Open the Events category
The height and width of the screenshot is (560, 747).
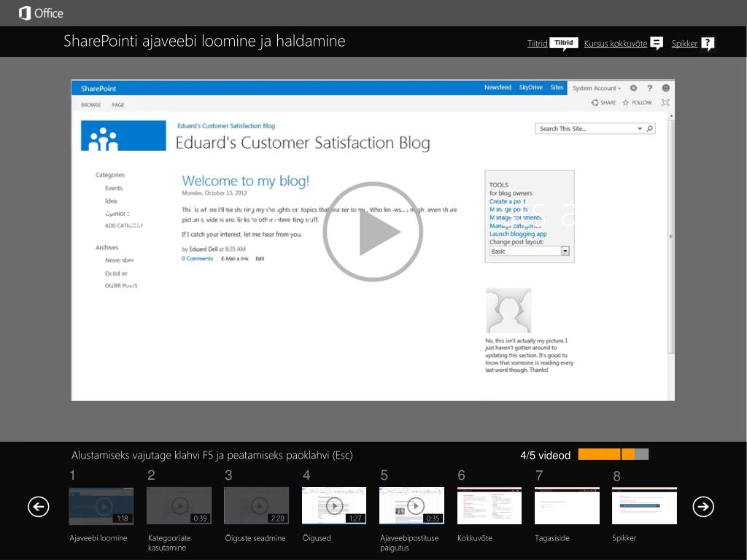click(x=113, y=188)
